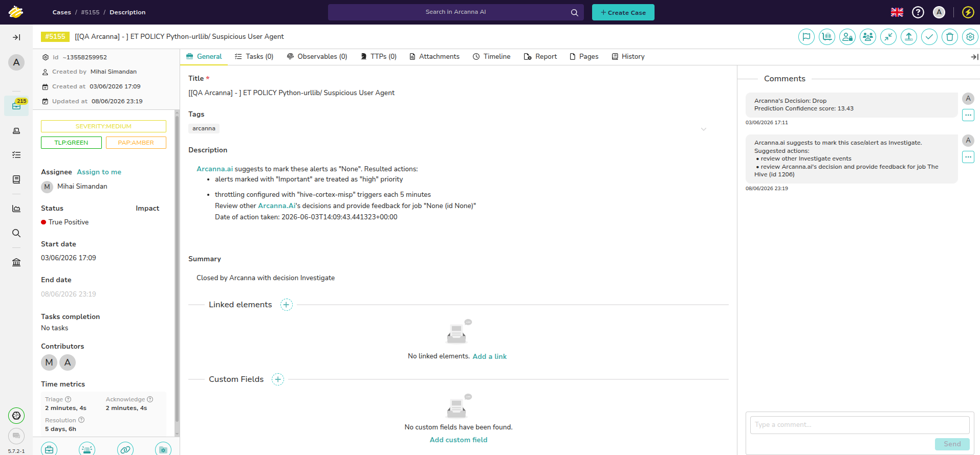
Task: Click the chat bubbles icon in sidebar
Action: tap(16, 436)
